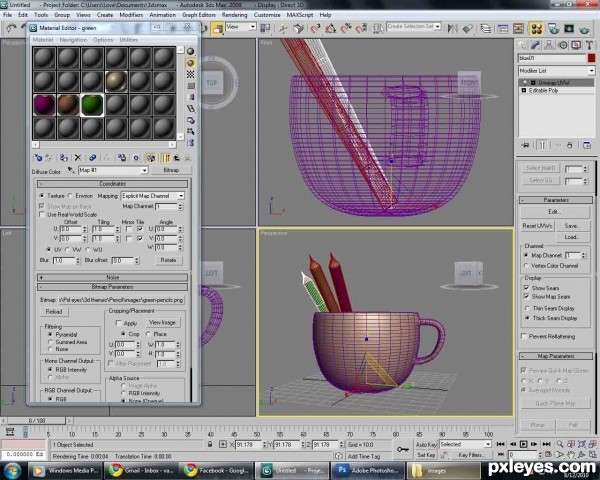Click Align tool icon in main toolbar

click(468, 28)
